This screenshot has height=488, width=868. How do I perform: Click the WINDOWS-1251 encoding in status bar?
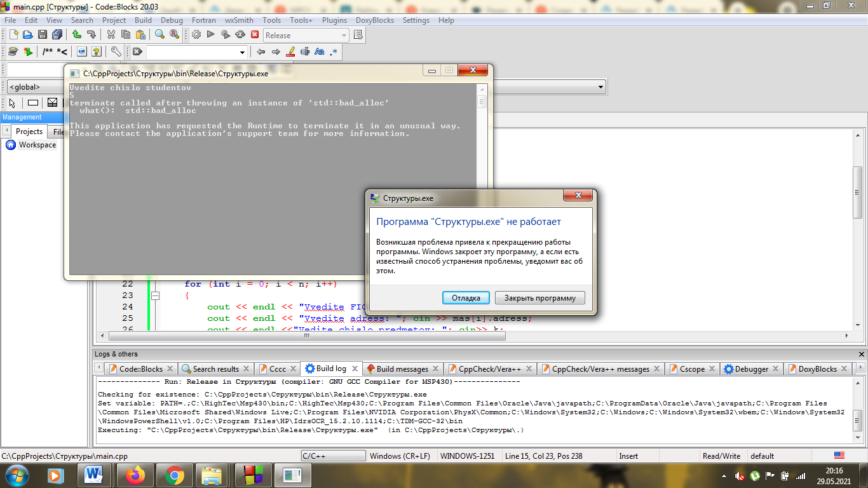pos(467,456)
